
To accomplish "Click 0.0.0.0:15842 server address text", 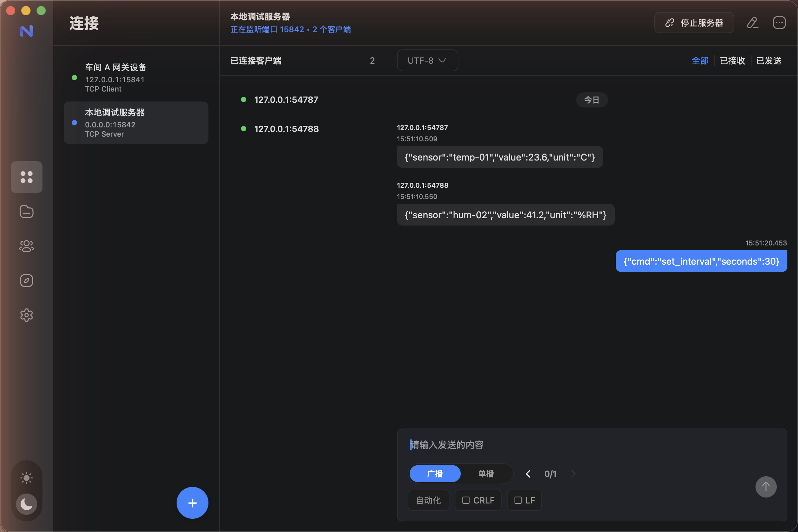I will point(110,124).
